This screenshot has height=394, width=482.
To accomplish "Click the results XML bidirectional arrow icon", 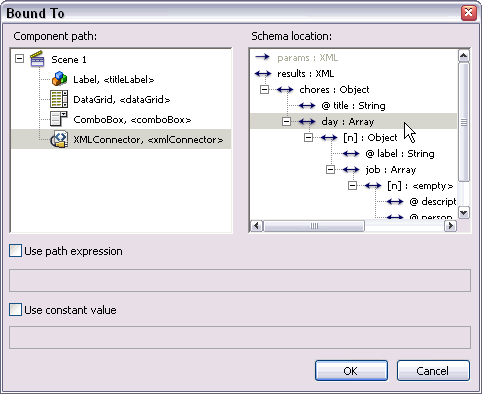I will pos(263,73).
